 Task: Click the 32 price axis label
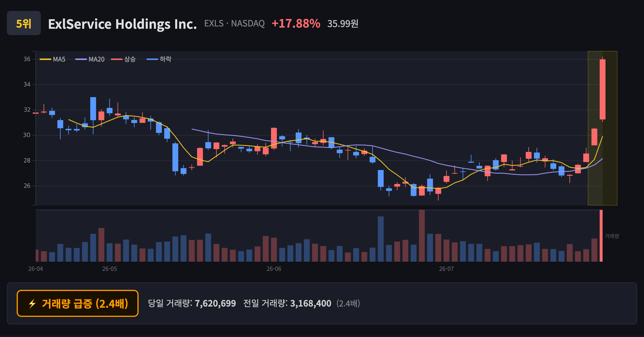tap(27, 109)
